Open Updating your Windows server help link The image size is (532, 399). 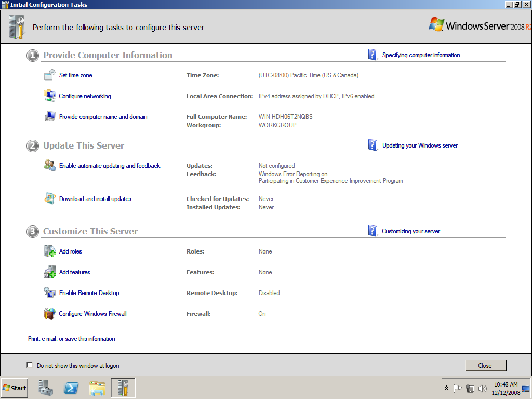click(420, 145)
